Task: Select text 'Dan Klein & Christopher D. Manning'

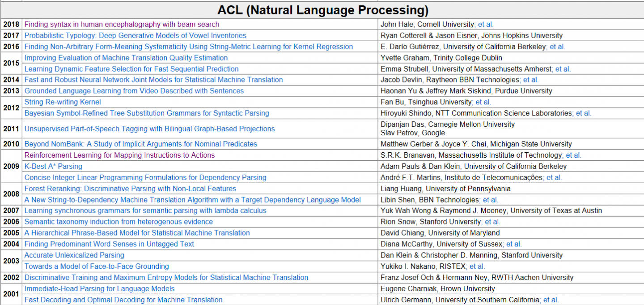Action: point(439,255)
